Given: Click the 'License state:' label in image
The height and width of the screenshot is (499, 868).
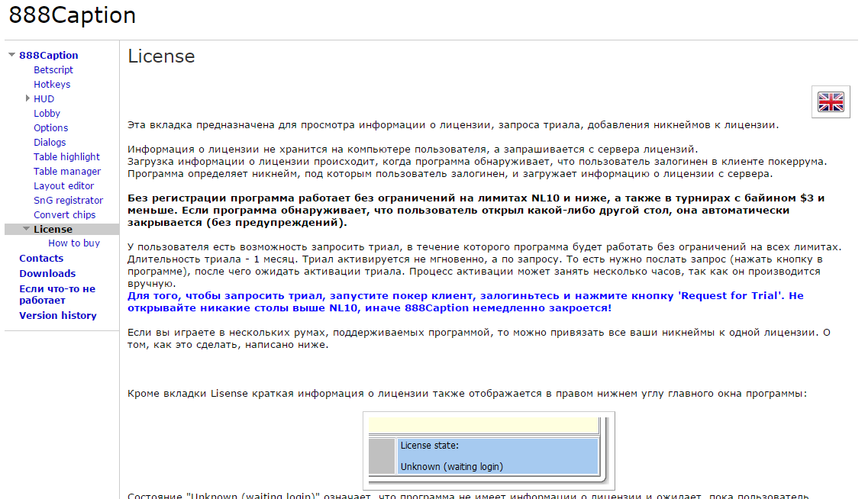Looking at the screenshot, I should point(430,446).
